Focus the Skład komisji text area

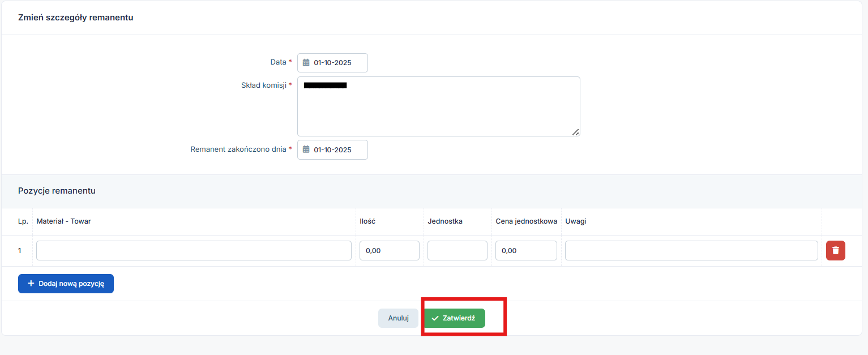coord(438,110)
